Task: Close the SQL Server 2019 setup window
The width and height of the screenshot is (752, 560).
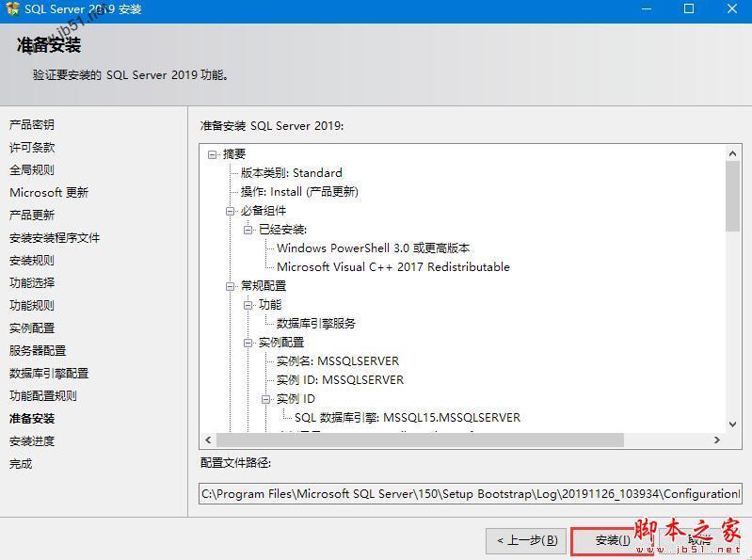Action: pos(732,8)
